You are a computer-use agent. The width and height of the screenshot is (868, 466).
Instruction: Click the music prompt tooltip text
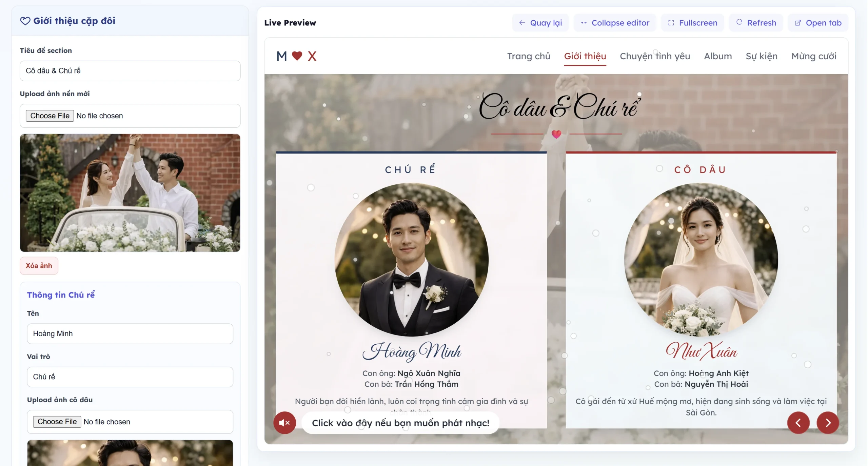[x=400, y=423]
